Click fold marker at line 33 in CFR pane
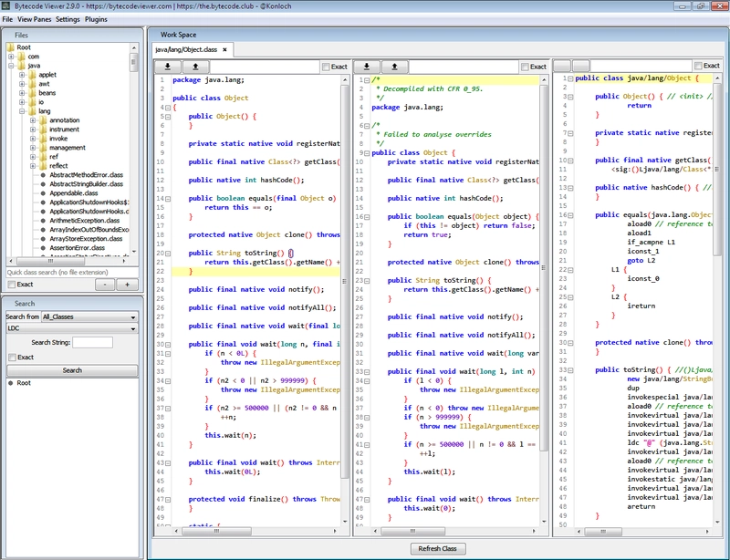 (x=367, y=372)
